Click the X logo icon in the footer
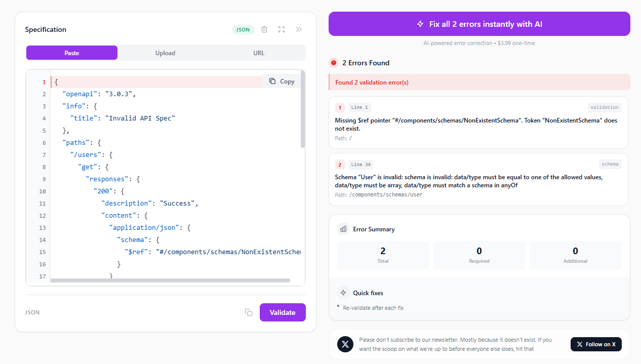641x364 pixels. (x=345, y=344)
